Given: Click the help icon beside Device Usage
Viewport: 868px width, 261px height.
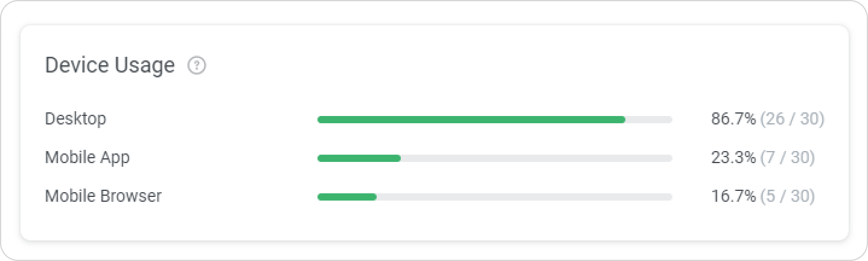Looking at the screenshot, I should [x=197, y=65].
